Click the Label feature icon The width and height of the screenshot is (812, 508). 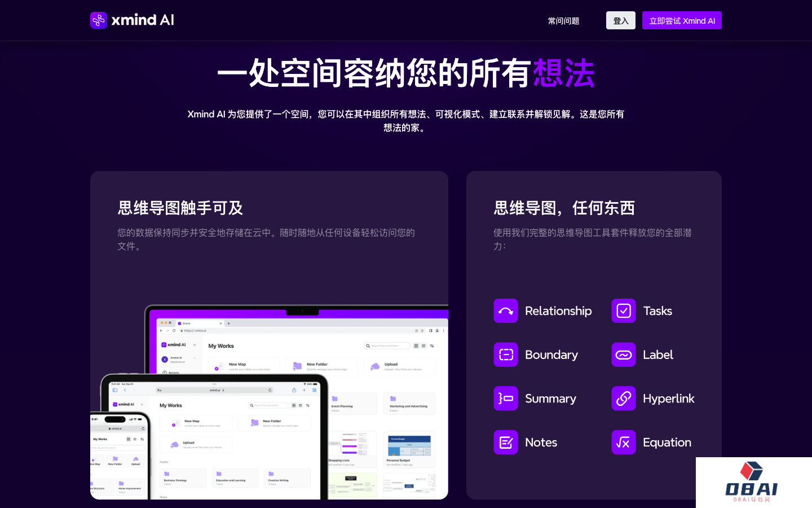[x=624, y=354]
